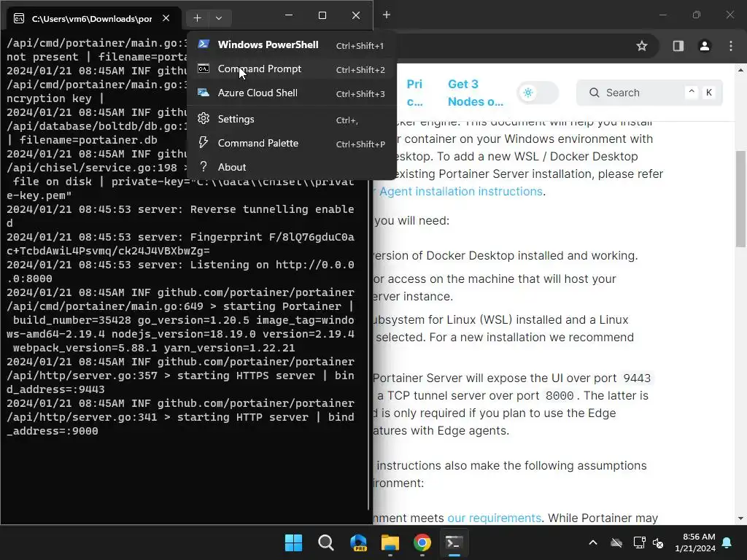Click the 'Pri c...' navigation link
This screenshot has height=560, width=747.
pos(414,93)
